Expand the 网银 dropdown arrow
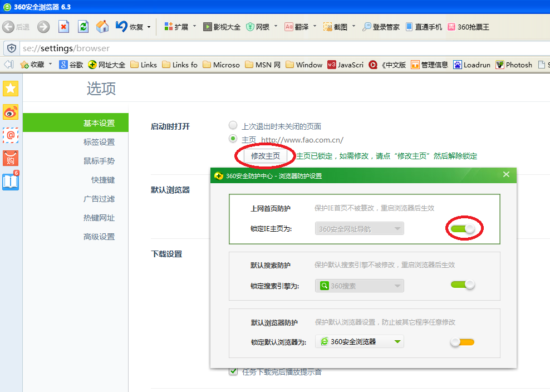Image resolution: width=550 pixels, height=392 pixels. point(276,26)
